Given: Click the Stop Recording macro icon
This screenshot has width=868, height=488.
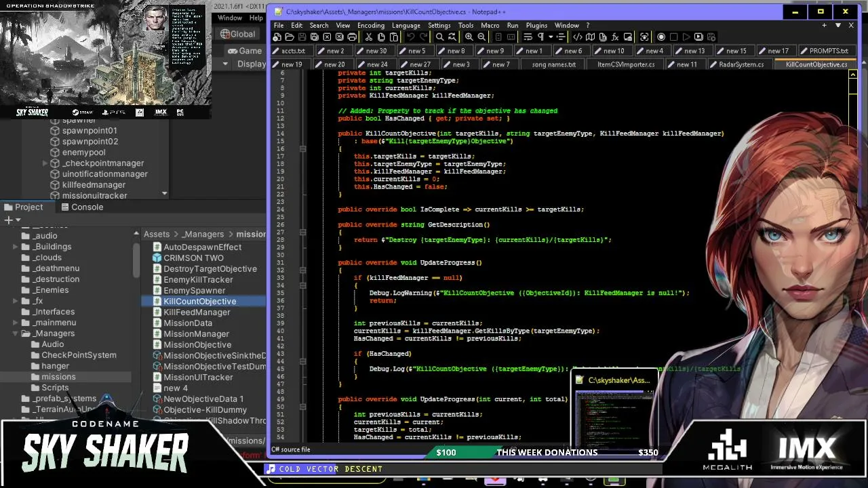Looking at the screenshot, I should pos(673,37).
